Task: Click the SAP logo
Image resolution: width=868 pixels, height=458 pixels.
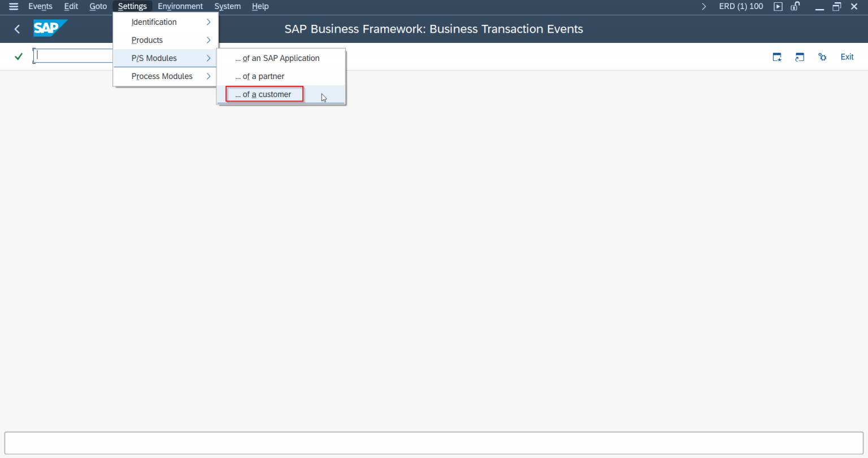Action: point(50,28)
